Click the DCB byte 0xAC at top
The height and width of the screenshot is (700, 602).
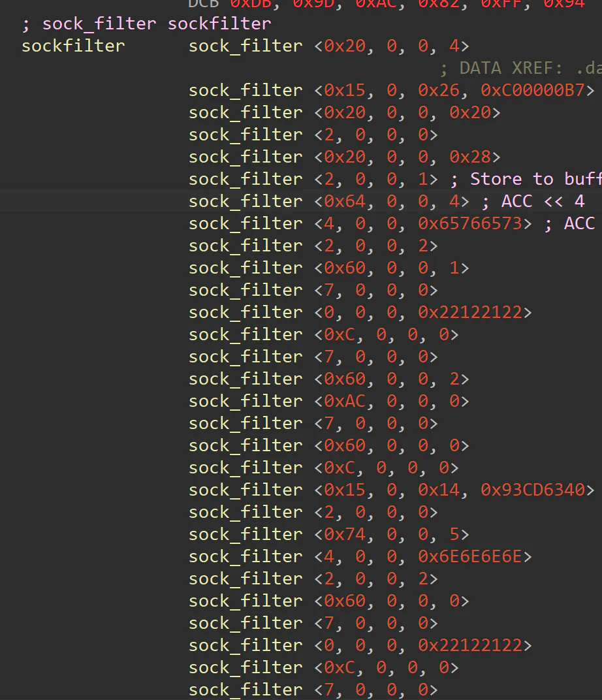376,4
